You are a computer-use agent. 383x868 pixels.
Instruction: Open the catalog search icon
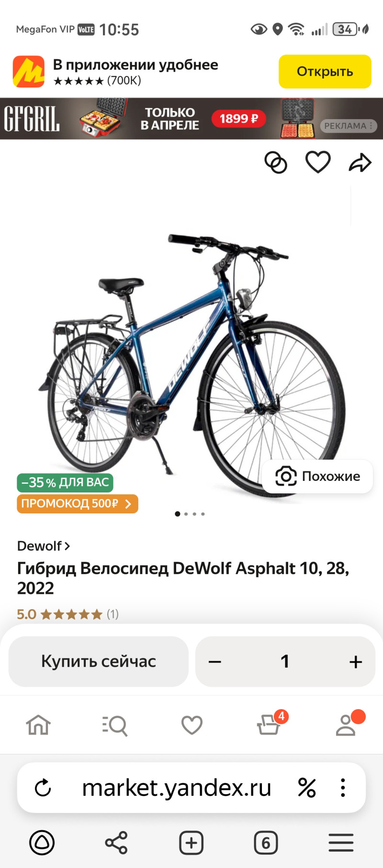(x=115, y=725)
